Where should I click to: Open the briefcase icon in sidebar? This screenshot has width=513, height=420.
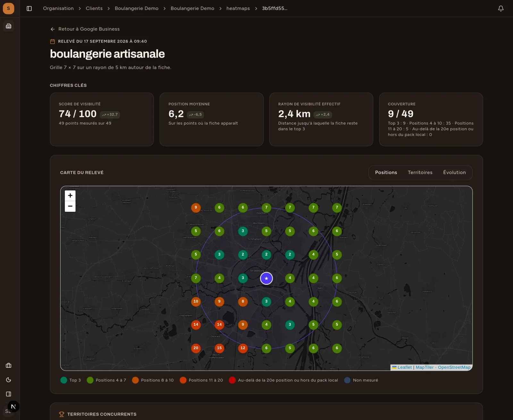(9, 366)
